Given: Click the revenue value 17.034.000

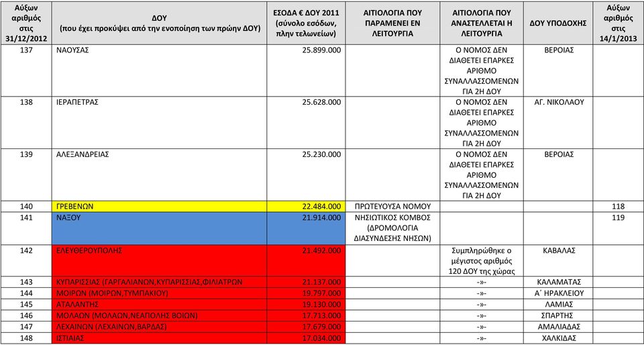Looking at the screenshot, I should (x=321, y=338).
